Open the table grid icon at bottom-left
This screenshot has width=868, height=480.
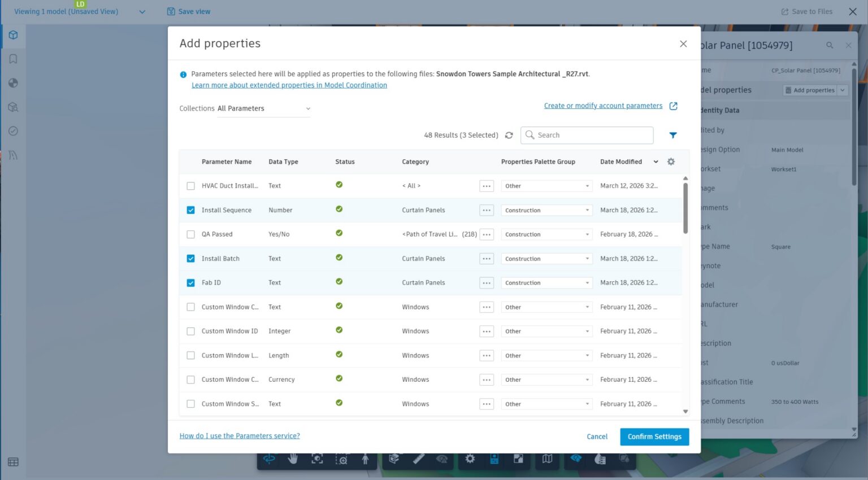pos(13,462)
